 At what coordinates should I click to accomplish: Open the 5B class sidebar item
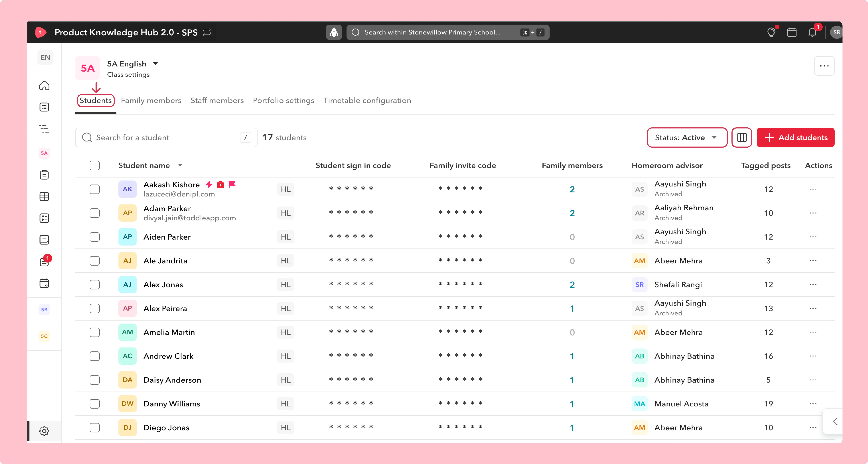[44, 310]
